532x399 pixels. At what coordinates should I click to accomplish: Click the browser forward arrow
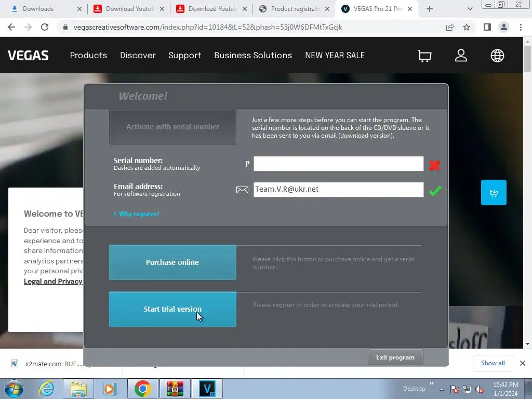pyautogui.click(x=28, y=27)
